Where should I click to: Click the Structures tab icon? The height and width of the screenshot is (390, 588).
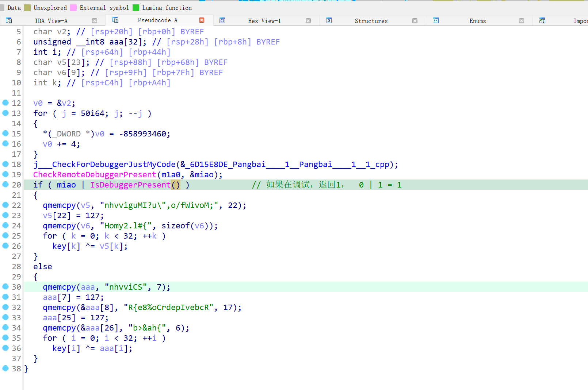329,21
